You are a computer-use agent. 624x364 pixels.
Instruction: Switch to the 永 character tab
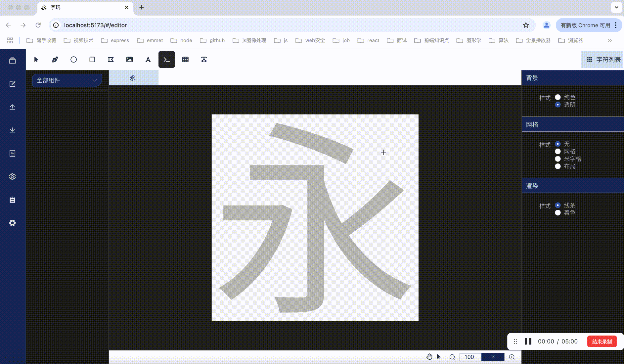click(133, 78)
